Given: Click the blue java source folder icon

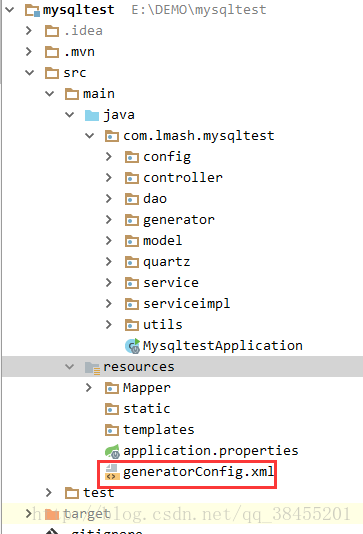Looking at the screenshot, I should coord(92,115).
